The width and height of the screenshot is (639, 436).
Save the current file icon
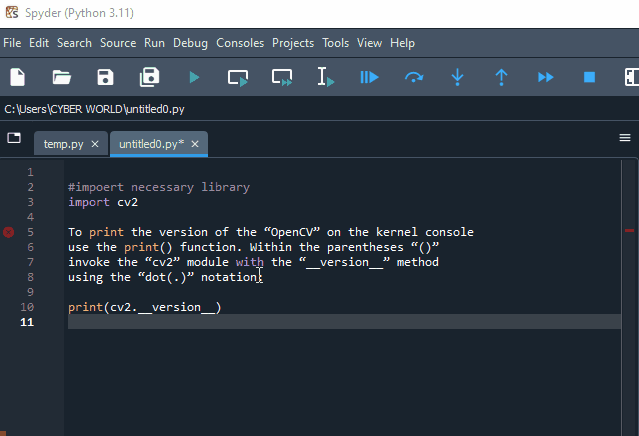tap(106, 77)
